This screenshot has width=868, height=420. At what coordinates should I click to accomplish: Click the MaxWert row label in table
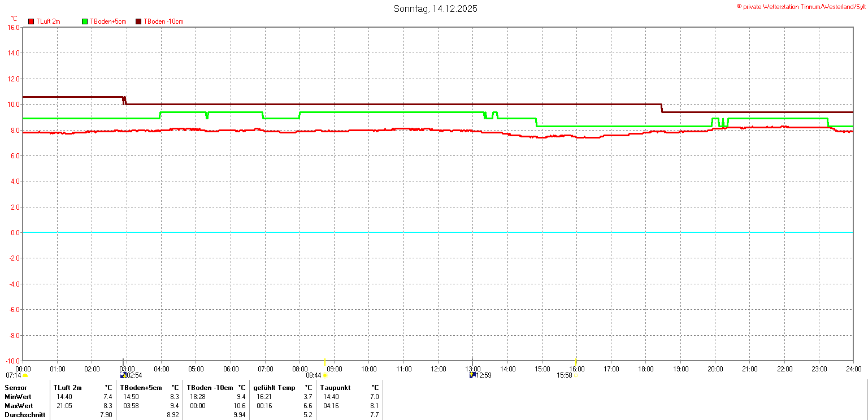click(19, 406)
